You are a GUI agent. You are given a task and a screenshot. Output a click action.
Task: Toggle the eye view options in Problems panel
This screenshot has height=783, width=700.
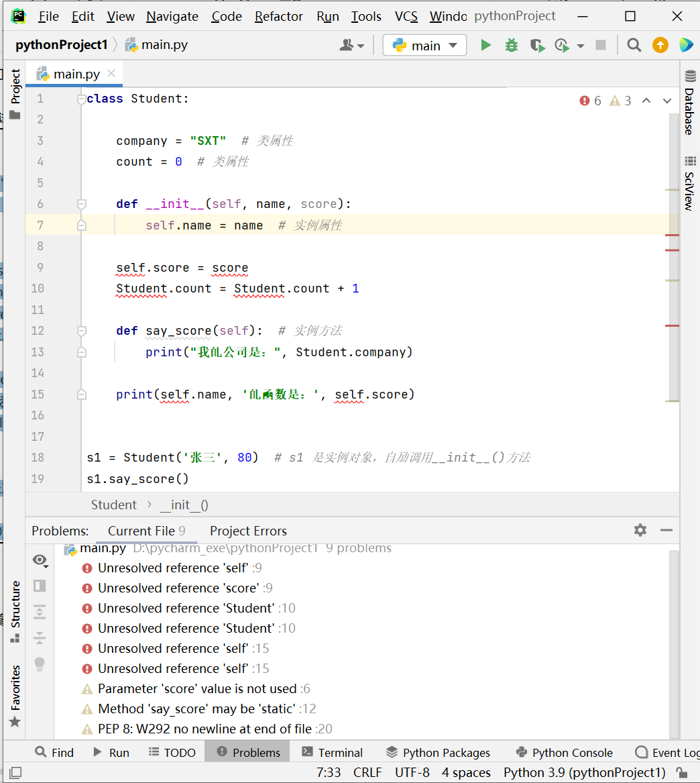(40, 560)
